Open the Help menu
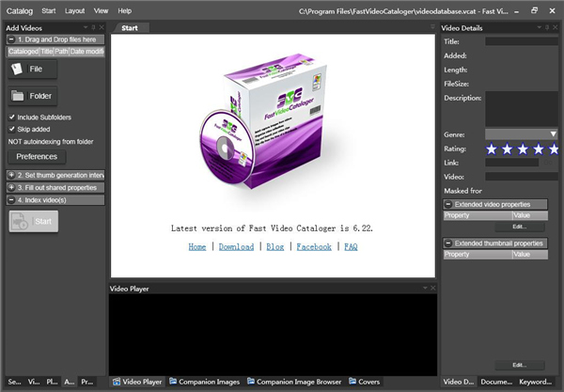 125,10
